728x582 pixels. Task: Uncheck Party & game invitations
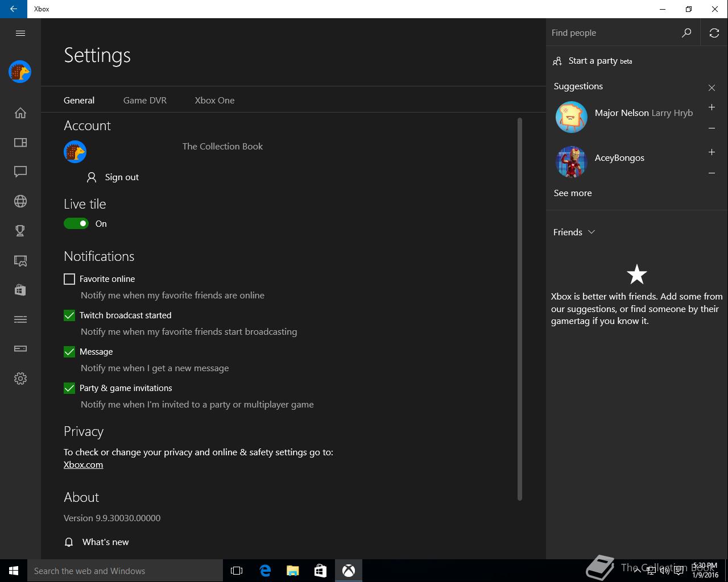69,388
